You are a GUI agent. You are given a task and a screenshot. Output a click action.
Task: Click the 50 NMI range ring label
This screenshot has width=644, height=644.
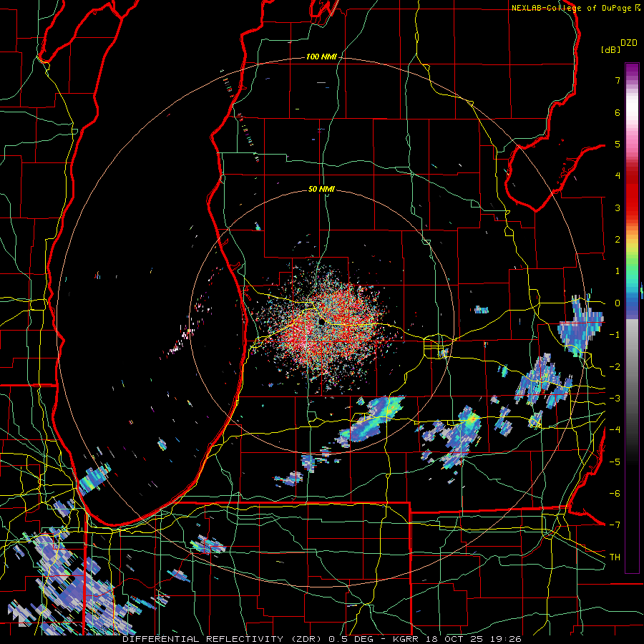point(321,189)
